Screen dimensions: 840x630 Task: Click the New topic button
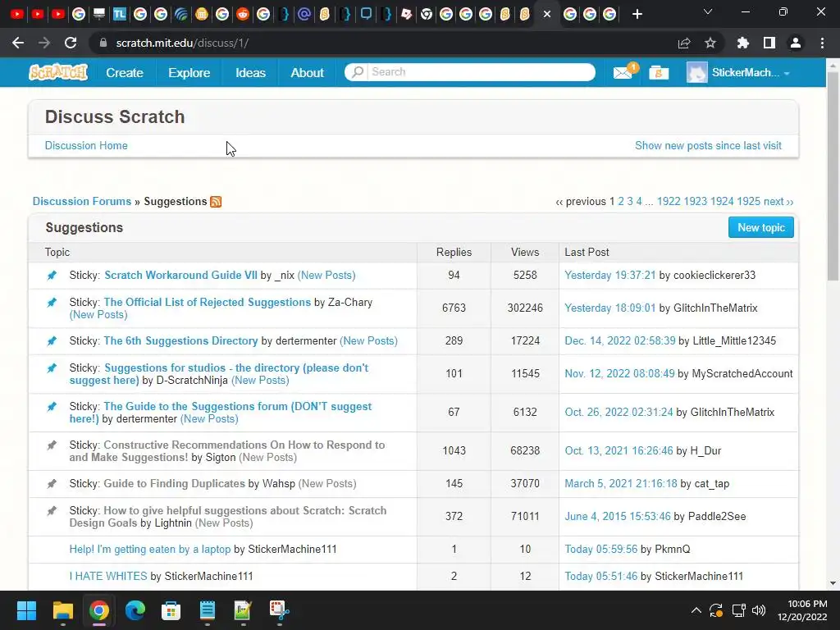760,228
